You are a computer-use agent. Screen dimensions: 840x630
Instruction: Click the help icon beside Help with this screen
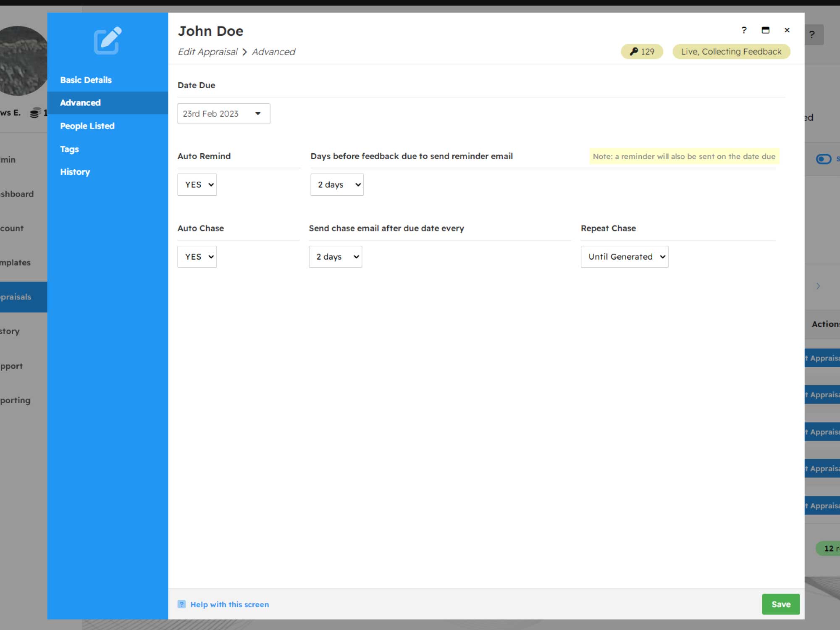point(181,604)
